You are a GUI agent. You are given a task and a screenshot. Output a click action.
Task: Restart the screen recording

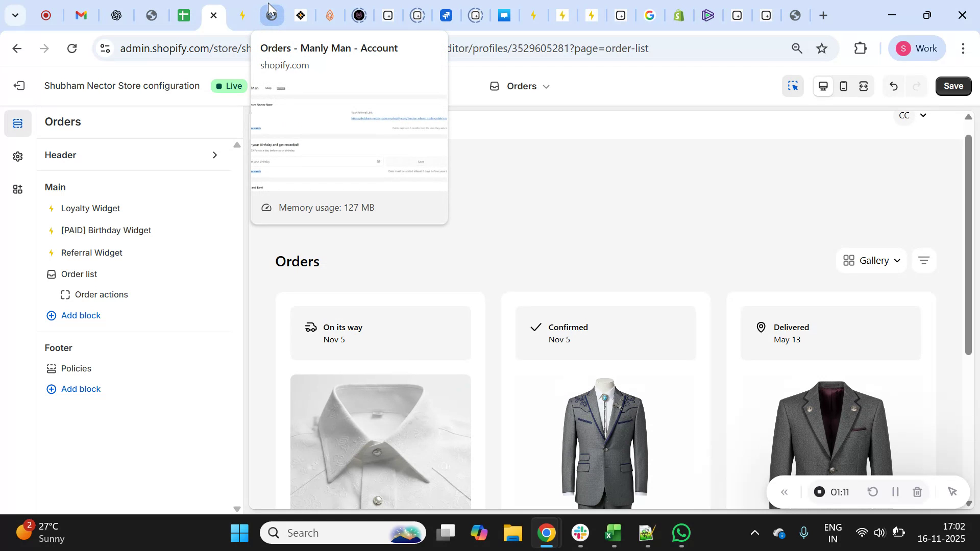[x=873, y=491]
